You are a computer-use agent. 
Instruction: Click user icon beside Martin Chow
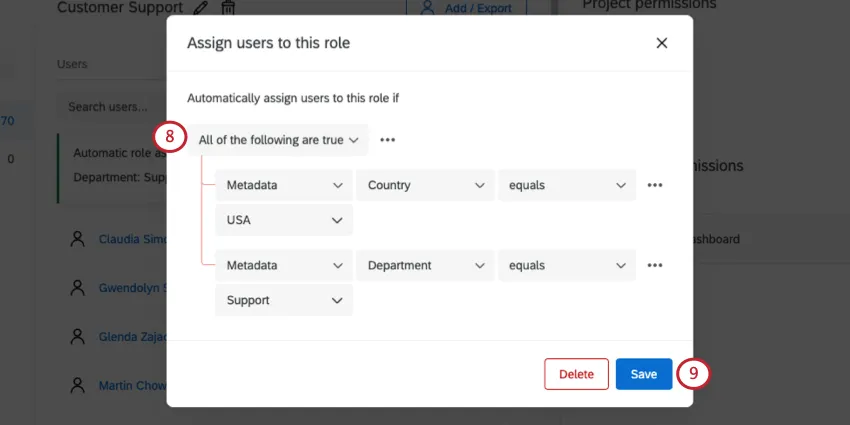coord(77,385)
